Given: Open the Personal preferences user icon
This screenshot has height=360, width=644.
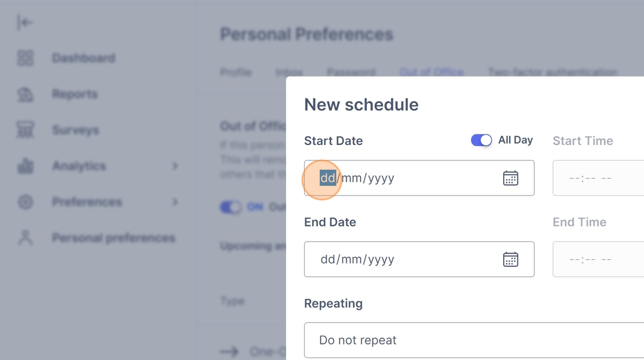Looking at the screenshot, I should click(x=25, y=238).
